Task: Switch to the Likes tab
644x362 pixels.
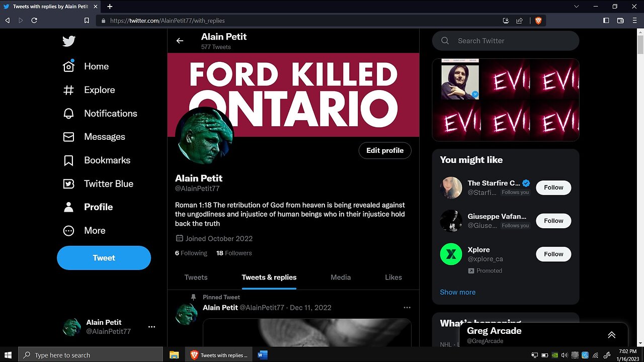Action: click(393, 278)
